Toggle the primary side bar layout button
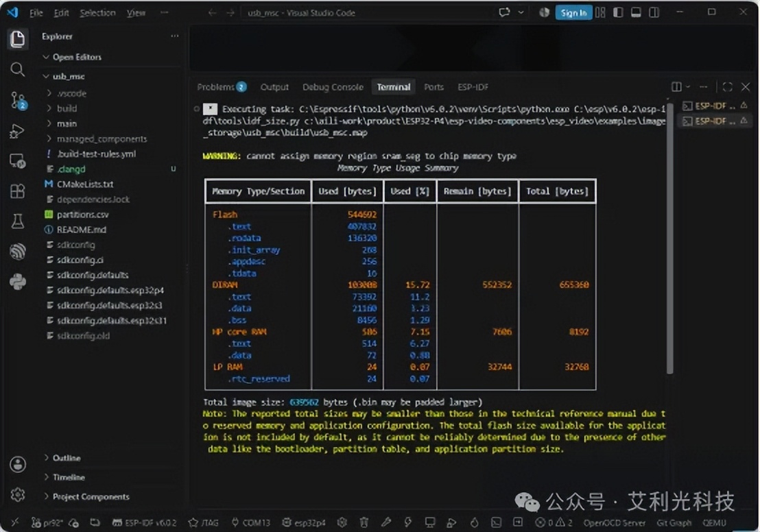760x532 pixels. pyautogui.click(x=618, y=12)
